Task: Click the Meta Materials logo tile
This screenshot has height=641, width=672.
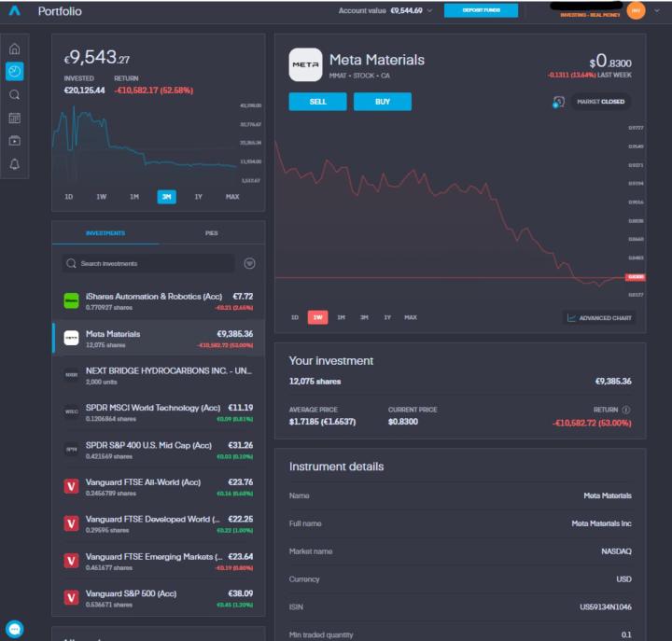Action: (305, 64)
